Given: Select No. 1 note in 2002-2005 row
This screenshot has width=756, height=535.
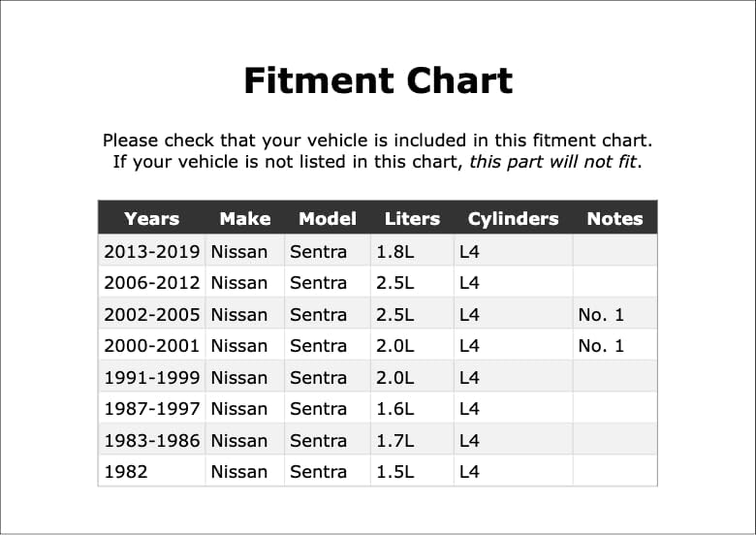Looking at the screenshot, I should (x=601, y=315).
